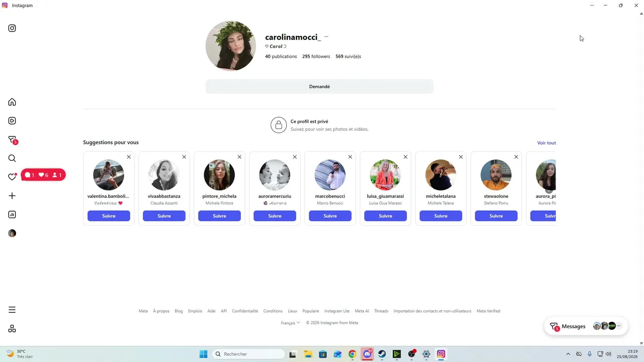This screenshot has width=644, height=362.
Task: Open the Français language selector
Action: pos(290,323)
